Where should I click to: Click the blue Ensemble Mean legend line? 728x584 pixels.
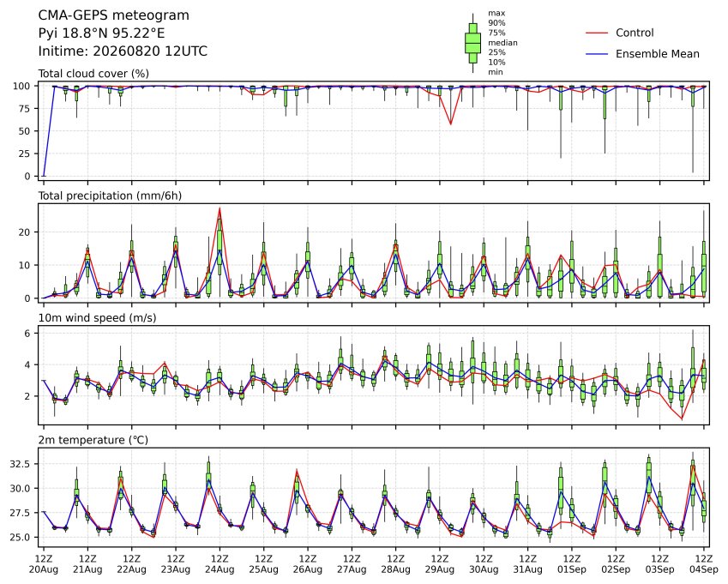click(x=597, y=54)
